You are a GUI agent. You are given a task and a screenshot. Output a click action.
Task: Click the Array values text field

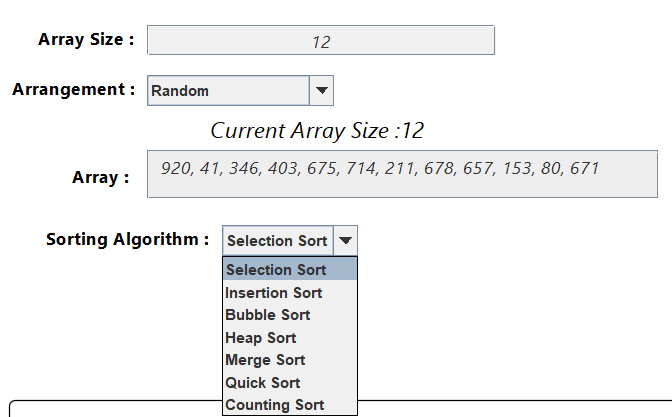click(402, 174)
